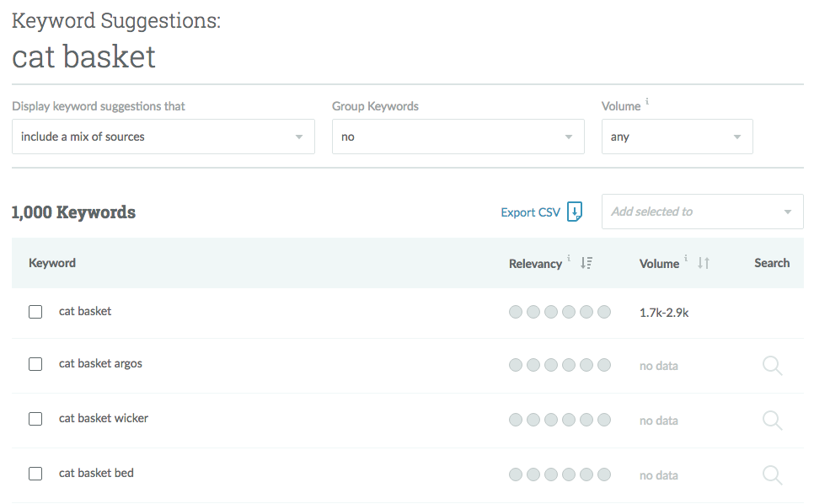The image size is (814, 504).
Task: Click the Relevancy sort icon
Action: (x=586, y=263)
